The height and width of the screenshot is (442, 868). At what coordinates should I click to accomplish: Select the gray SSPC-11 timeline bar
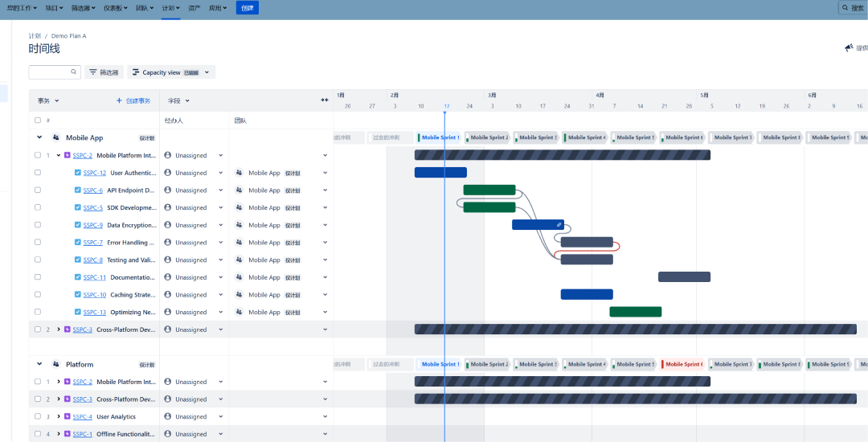(684, 277)
